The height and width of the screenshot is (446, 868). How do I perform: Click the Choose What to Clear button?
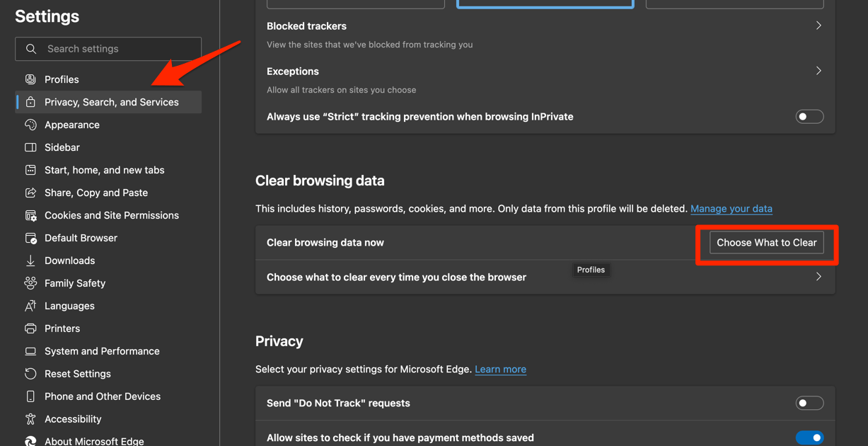(767, 243)
